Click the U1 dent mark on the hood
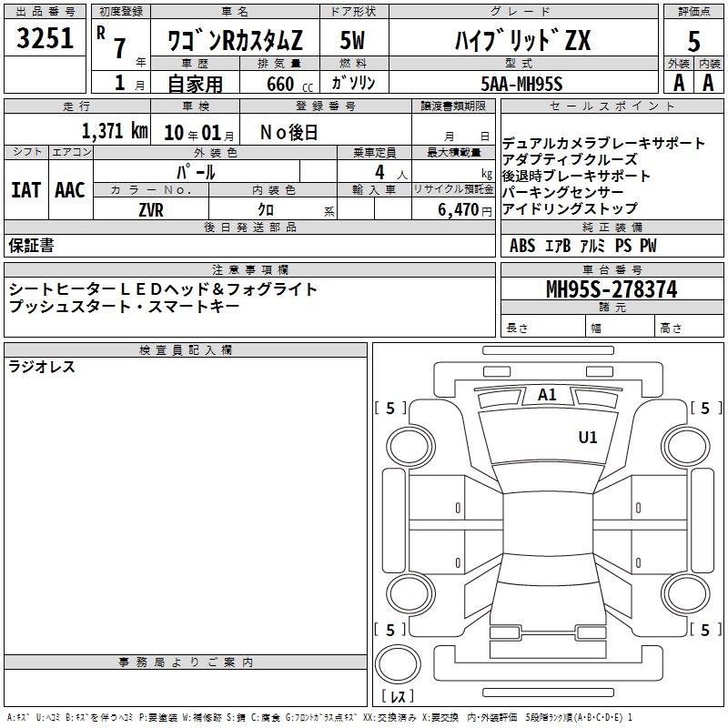Image resolution: width=728 pixels, height=728 pixels. point(588,438)
